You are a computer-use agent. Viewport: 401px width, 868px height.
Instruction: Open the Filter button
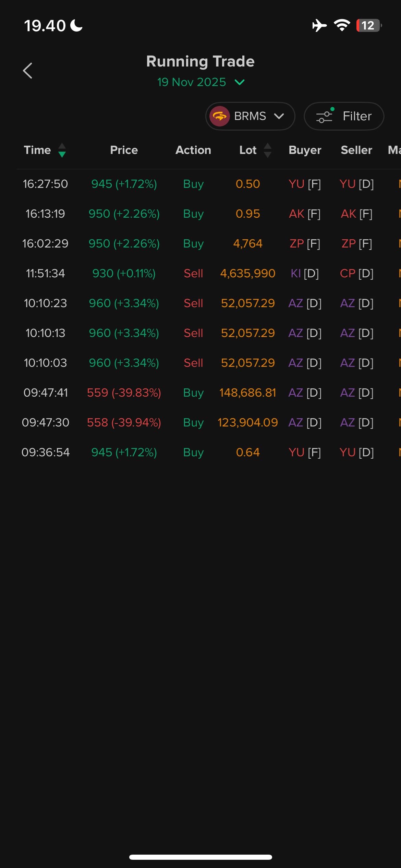[x=344, y=116]
